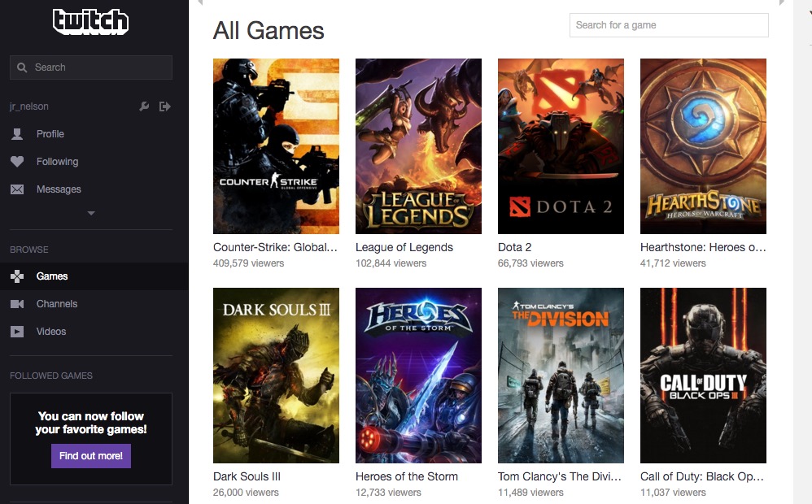
Task: Click the Channels camera icon
Action: point(17,304)
